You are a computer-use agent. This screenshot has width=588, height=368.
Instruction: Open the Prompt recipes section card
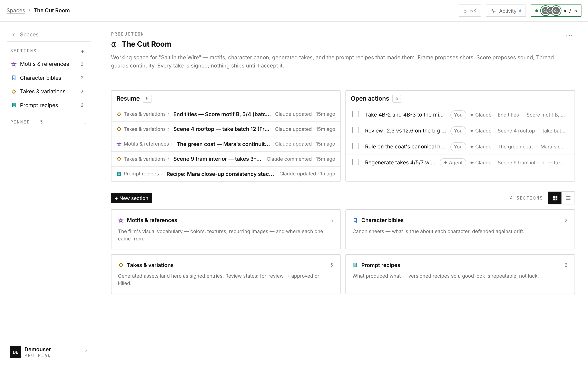pyautogui.click(x=460, y=274)
